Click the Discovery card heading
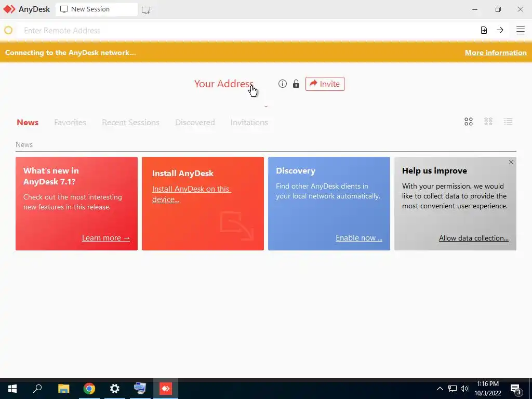The width and height of the screenshot is (532, 399). (x=296, y=170)
